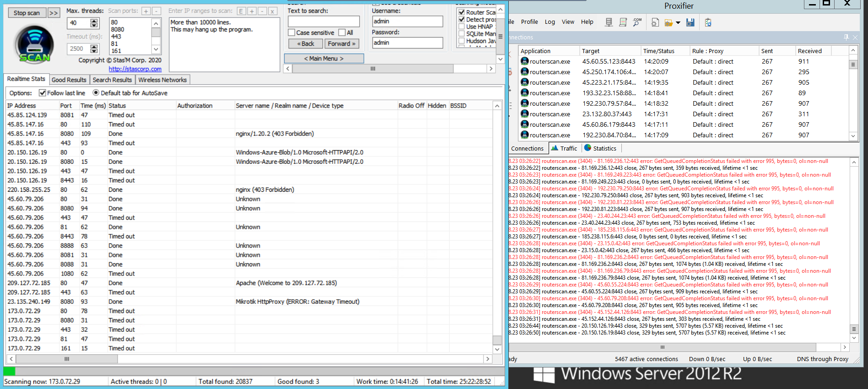Viewport: 868px width, 389px height.
Task: Add a scan port with the plus button
Action: pyautogui.click(x=146, y=11)
